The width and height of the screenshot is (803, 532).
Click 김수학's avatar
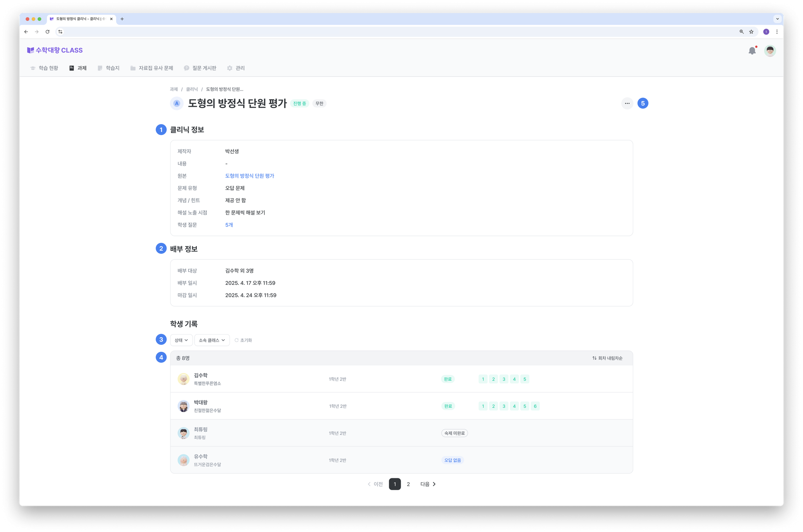(x=183, y=379)
